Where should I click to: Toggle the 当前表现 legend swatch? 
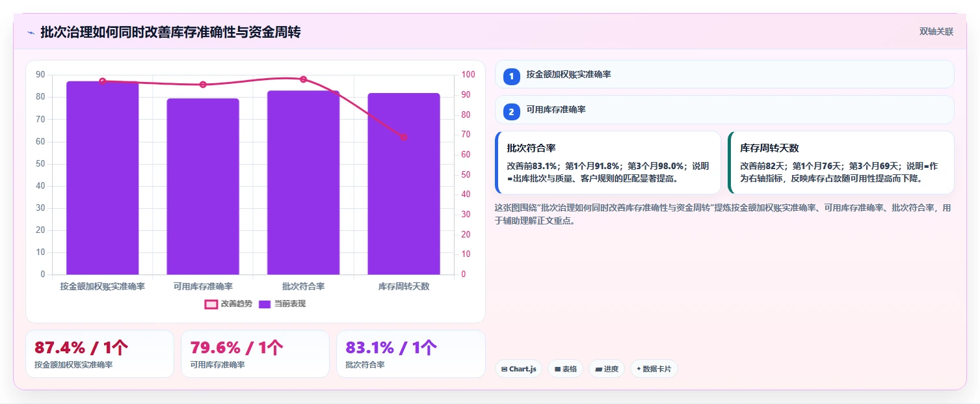265,304
